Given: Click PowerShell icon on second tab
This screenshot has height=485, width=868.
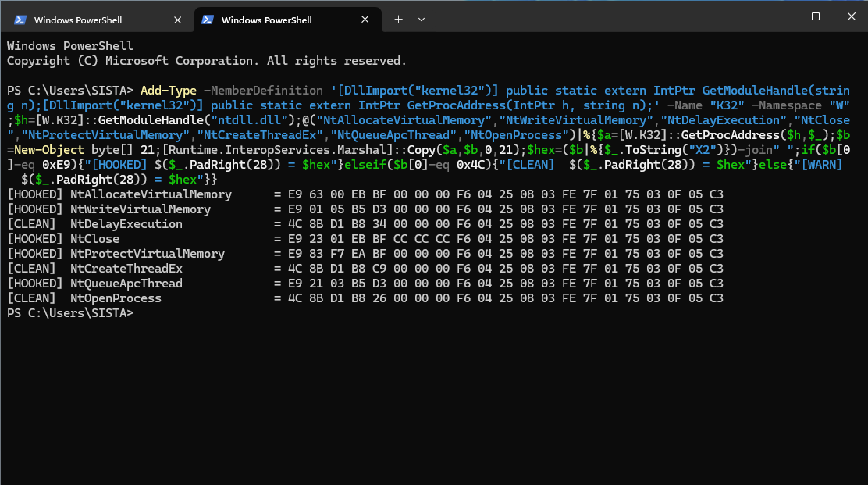Looking at the screenshot, I should pyautogui.click(x=208, y=20).
